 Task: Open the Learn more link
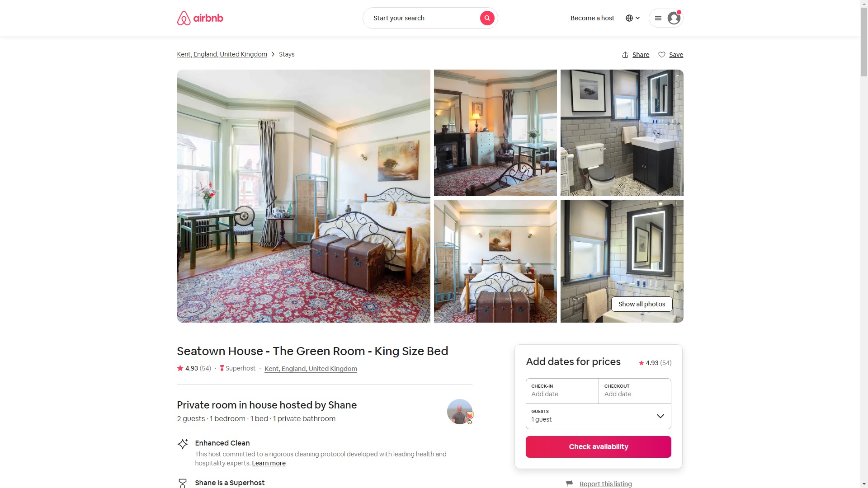point(269,463)
